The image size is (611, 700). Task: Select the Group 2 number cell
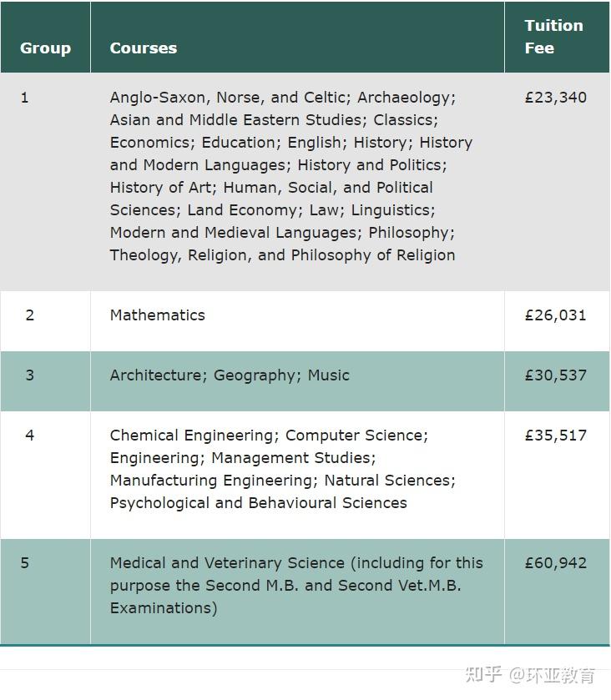[30, 315]
